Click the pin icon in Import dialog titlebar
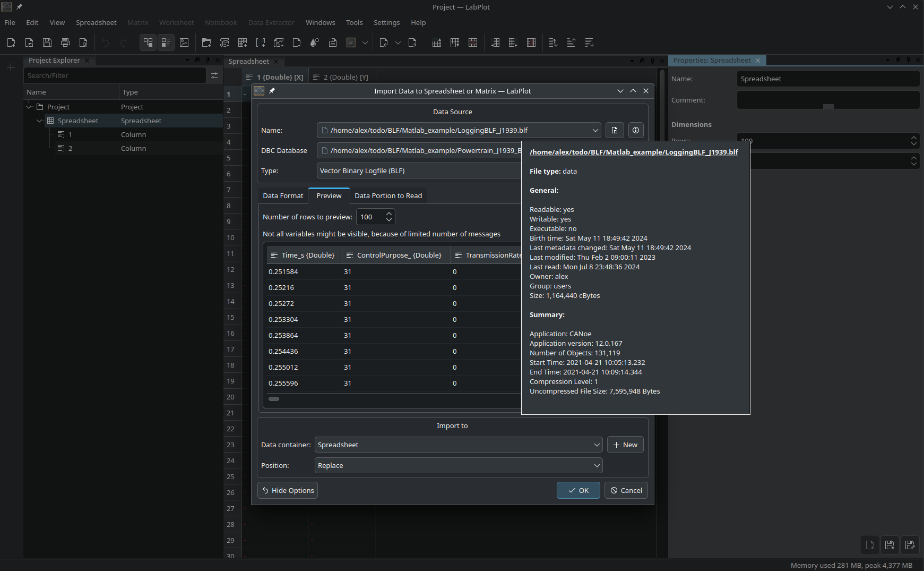Screen dimensions: 924x571 [272, 91]
